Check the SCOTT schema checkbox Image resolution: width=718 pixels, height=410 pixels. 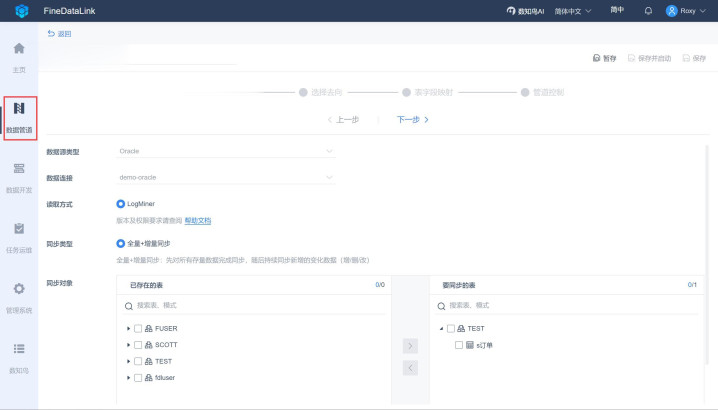(x=138, y=345)
